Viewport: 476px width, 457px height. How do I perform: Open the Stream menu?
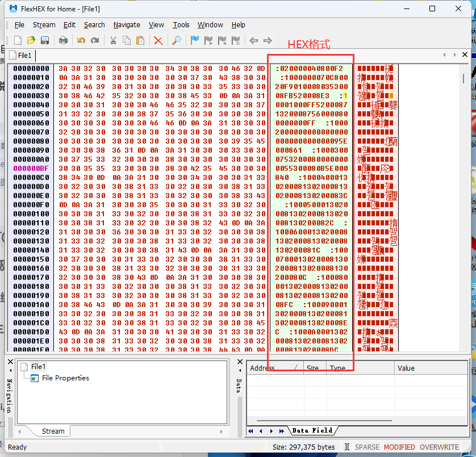point(44,25)
